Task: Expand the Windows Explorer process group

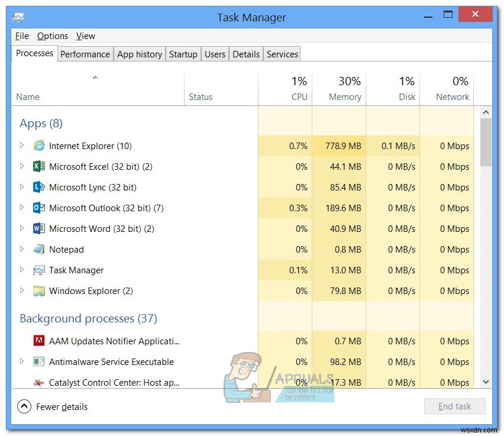Action: click(x=22, y=290)
